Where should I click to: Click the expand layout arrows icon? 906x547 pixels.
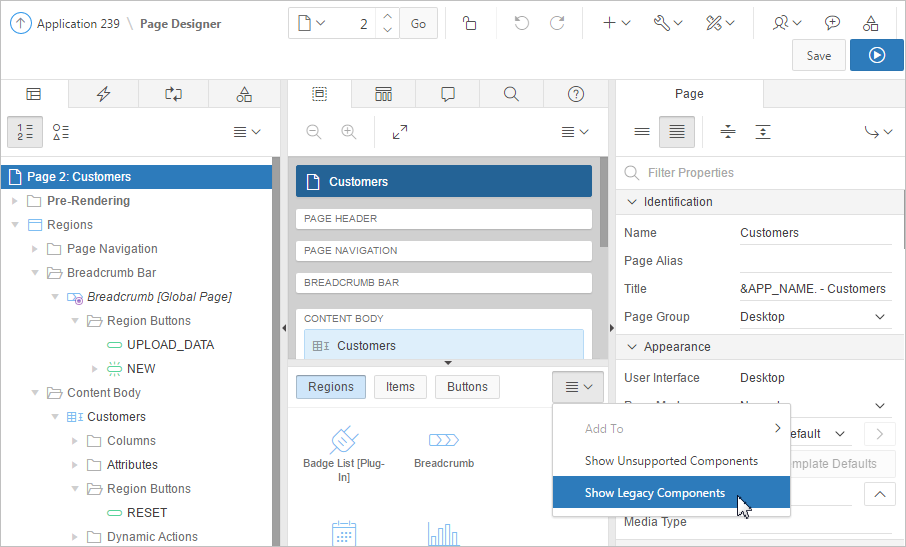click(x=400, y=132)
